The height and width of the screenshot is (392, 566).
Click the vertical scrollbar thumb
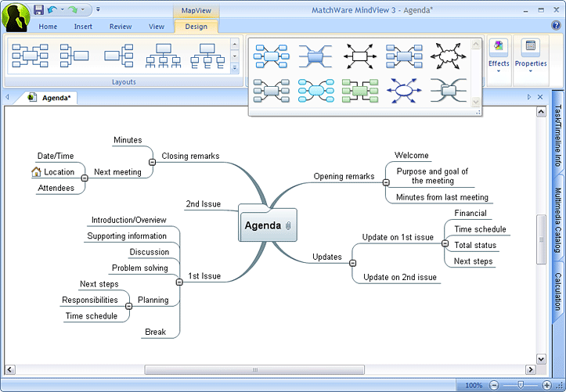(x=541, y=239)
